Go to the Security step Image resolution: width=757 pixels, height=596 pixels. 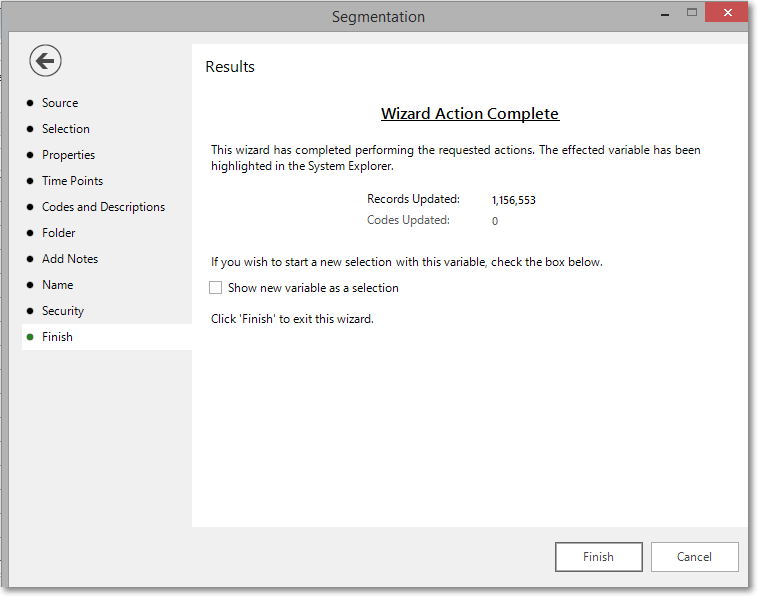pyautogui.click(x=63, y=311)
